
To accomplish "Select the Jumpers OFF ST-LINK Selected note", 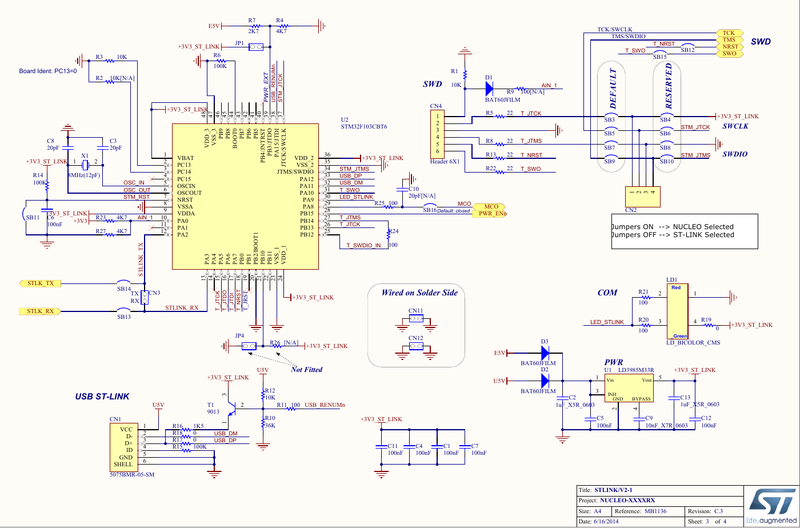I will pyautogui.click(x=672, y=235).
